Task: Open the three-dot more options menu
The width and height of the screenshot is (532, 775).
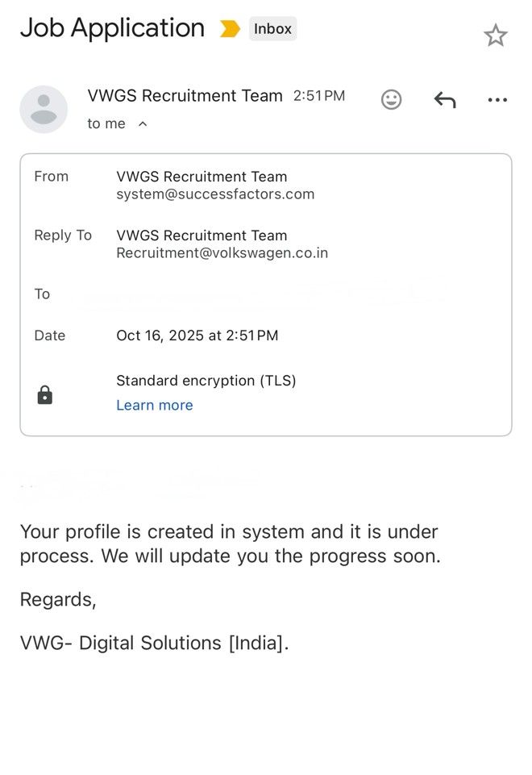Action: (x=497, y=100)
